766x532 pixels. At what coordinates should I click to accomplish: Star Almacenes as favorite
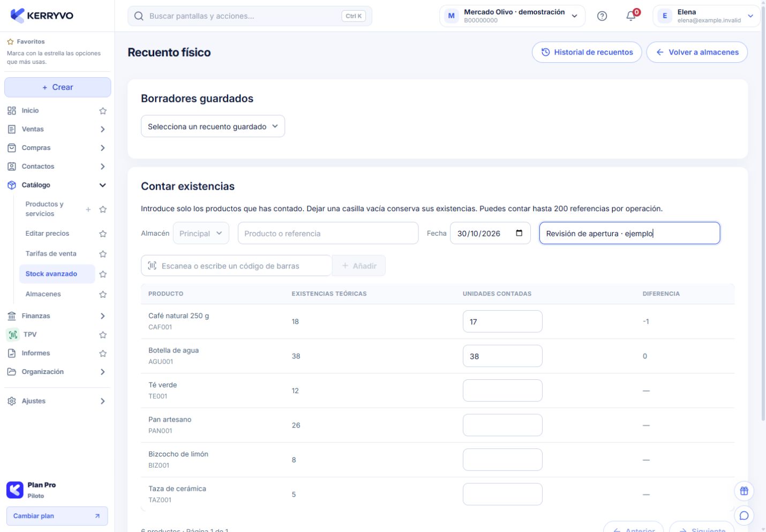click(x=103, y=294)
